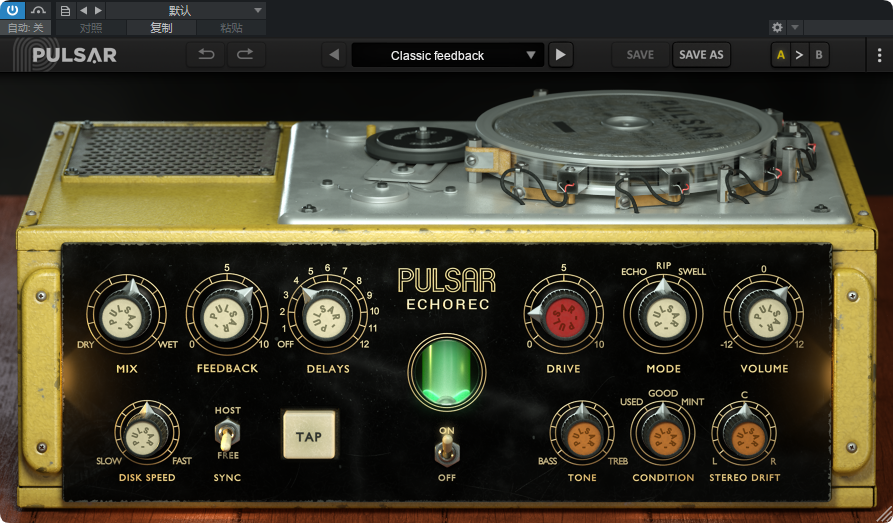Select the SWELL mode label
This screenshot has height=523, width=893.
click(x=692, y=272)
